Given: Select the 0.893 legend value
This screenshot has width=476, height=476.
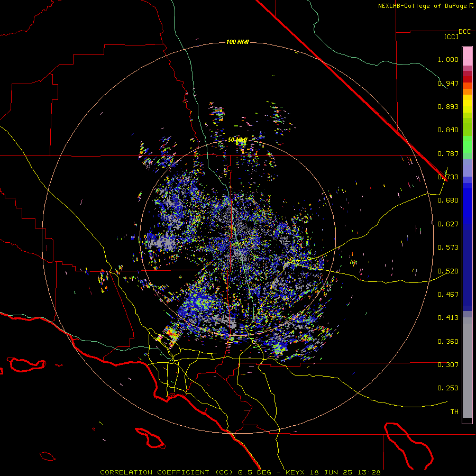Looking at the screenshot, I should coord(448,106).
